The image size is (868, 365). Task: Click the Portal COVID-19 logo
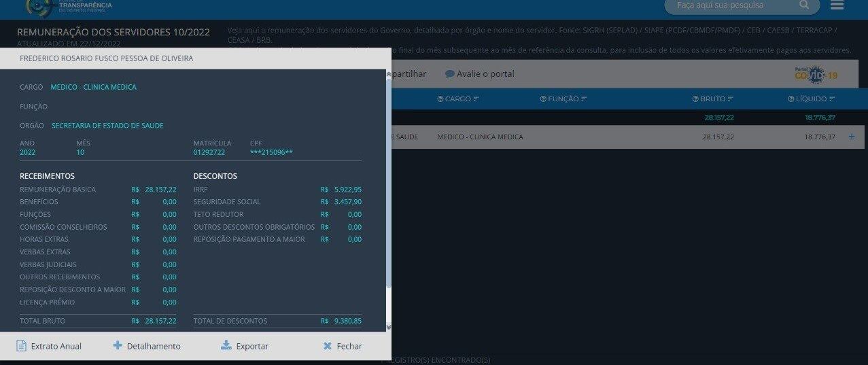pyautogui.click(x=816, y=74)
